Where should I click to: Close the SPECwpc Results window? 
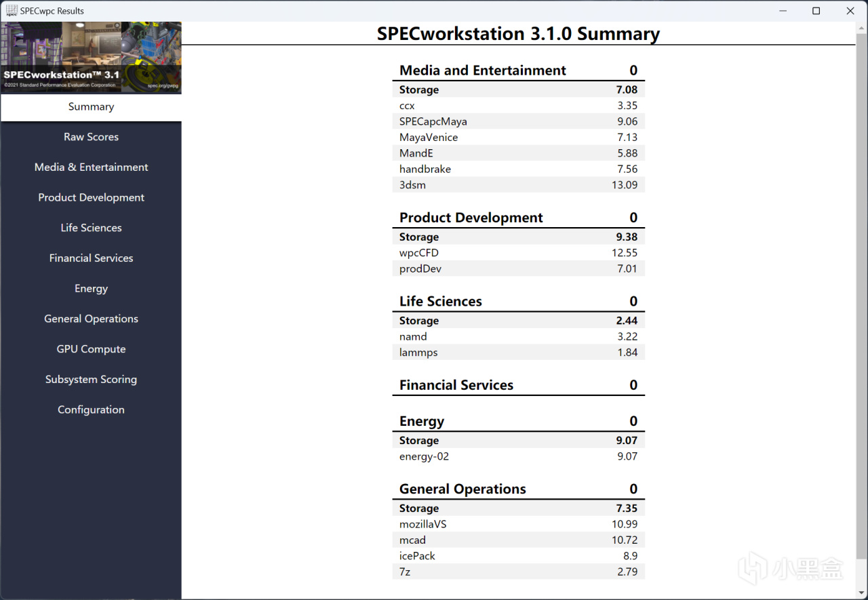tap(850, 11)
